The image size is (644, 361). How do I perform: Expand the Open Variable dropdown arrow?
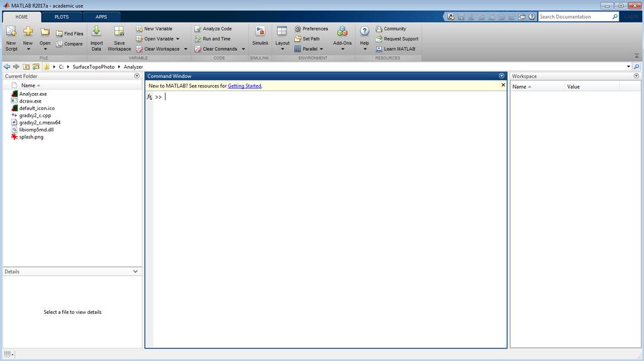(x=178, y=39)
